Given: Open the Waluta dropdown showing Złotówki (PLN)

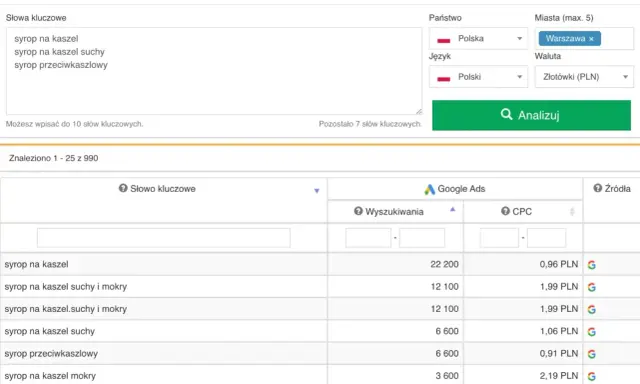Looking at the screenshot, I should [584, 77].
